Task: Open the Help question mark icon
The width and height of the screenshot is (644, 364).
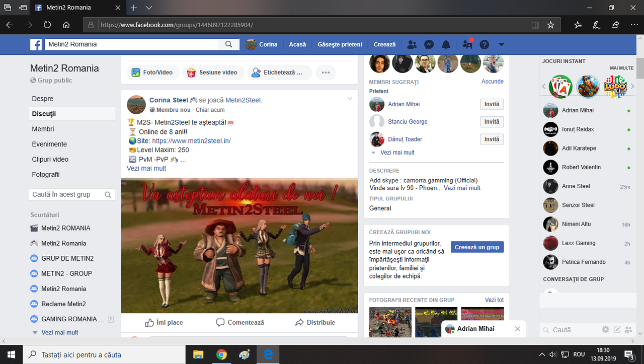Action: [485, 44]
